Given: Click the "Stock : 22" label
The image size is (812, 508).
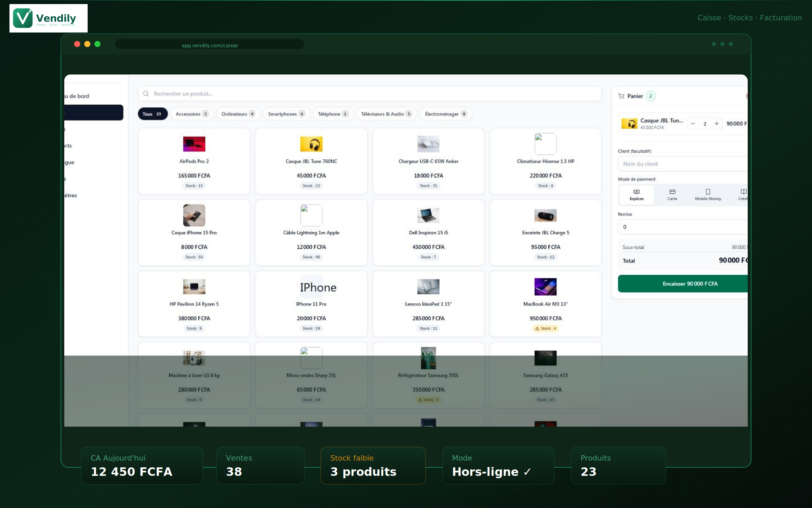Looking at the screenshot, I should click(311, 186).
